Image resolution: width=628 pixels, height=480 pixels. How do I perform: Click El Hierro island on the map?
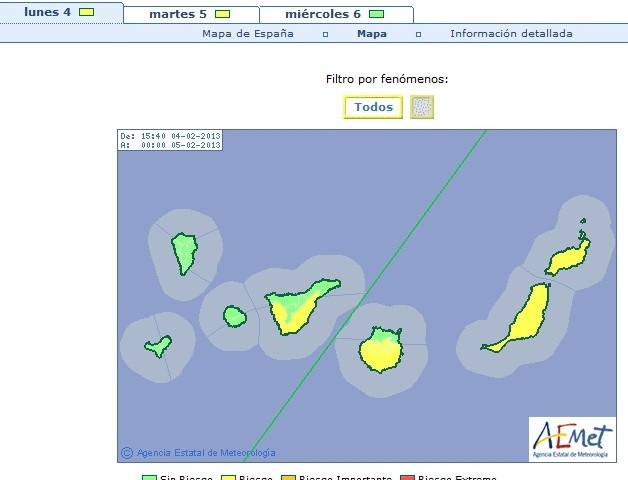point(158,346)
